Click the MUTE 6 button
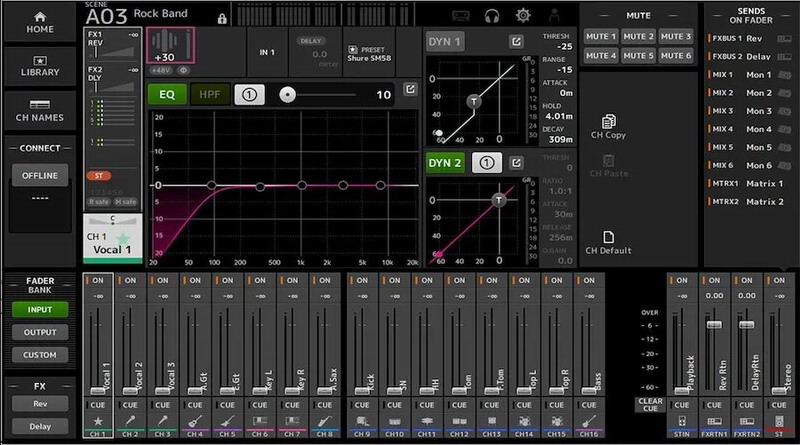This screenshot has height=445, width=800. pyautogui.click(x=675, y=56)
